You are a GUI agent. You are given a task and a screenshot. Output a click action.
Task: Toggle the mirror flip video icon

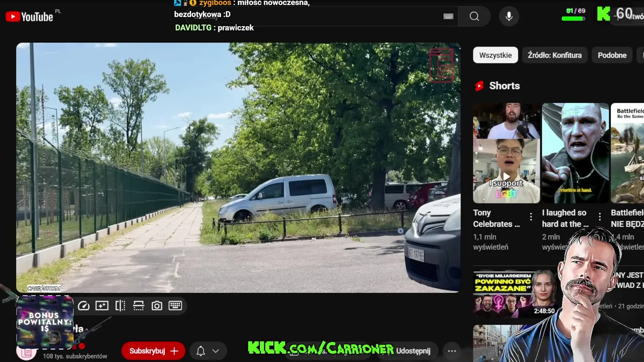120,306
